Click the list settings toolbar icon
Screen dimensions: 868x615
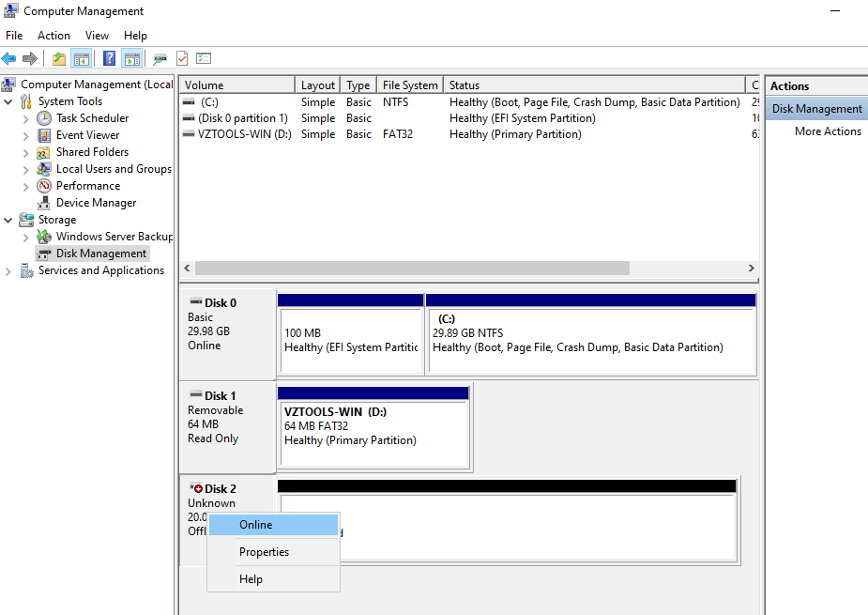point(204,58)
